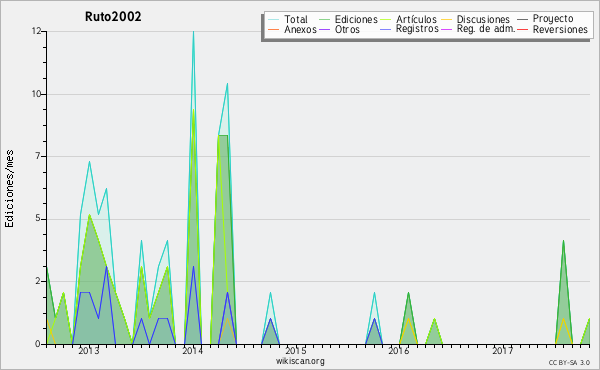
Task: Select the Reversiones legend entry
Action: [x=560, y=29]
